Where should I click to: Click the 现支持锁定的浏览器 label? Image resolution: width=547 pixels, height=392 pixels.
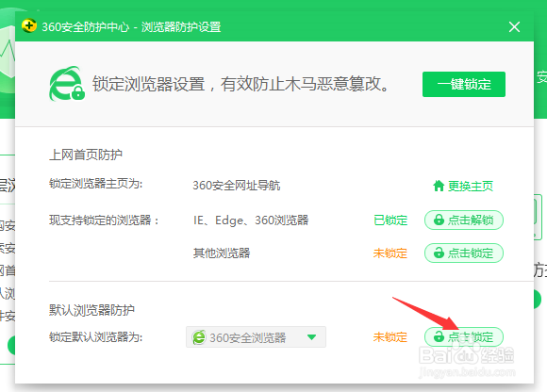(x=104, y=220)
